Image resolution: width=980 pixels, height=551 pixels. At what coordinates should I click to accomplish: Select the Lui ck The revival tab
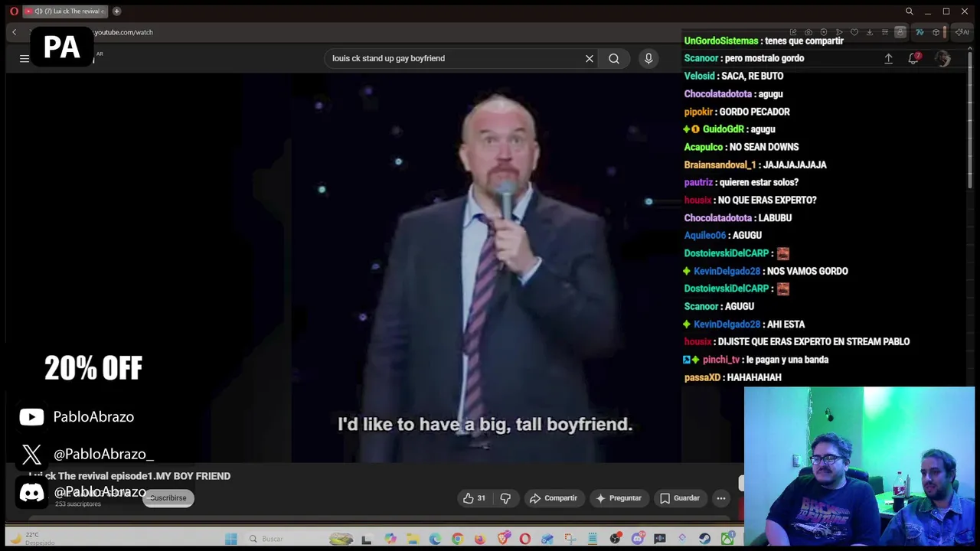click(x=64, y=11)
